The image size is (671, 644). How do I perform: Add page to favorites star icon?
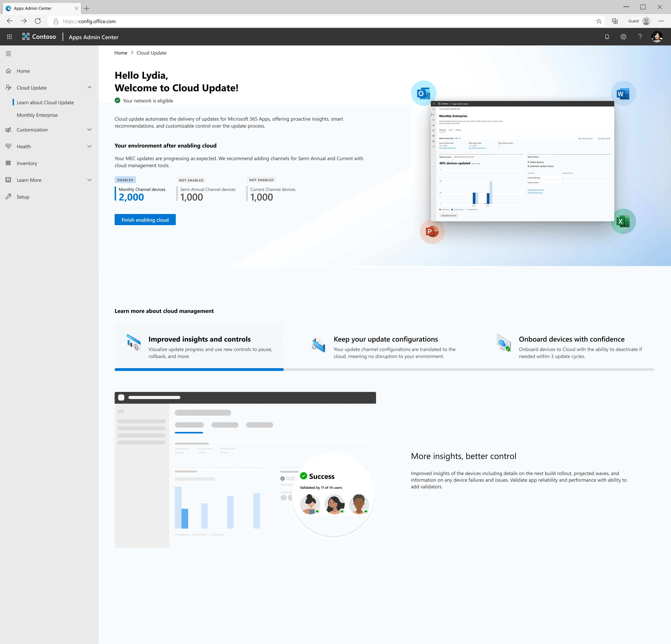click(x=598, y=21)
